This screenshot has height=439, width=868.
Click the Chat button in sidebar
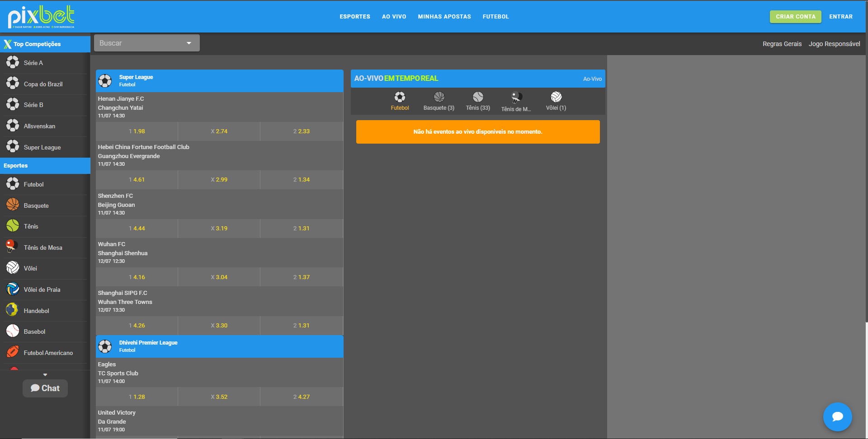[x=45, y=388]
